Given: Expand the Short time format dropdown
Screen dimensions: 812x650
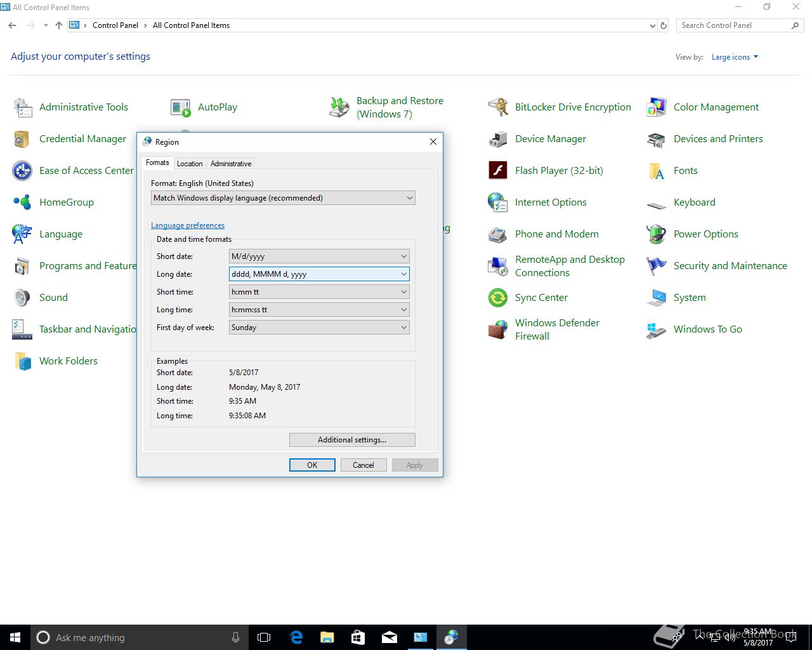Looking at the screenshot, I should 319,292.
